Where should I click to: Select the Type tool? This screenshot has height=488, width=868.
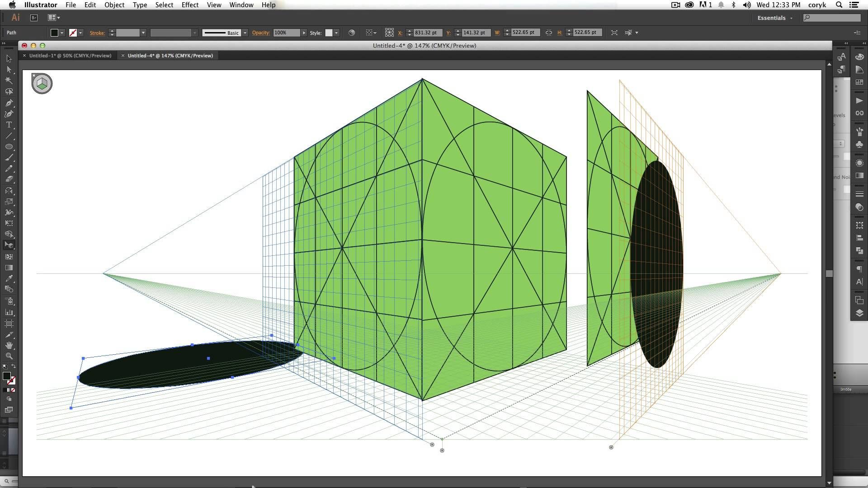[9, 125]
